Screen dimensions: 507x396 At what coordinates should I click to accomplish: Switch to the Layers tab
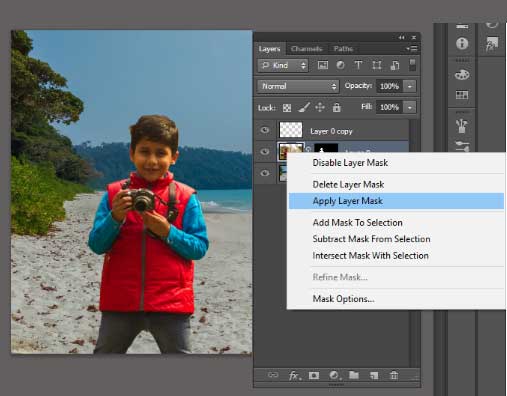[x=269, y=49]
